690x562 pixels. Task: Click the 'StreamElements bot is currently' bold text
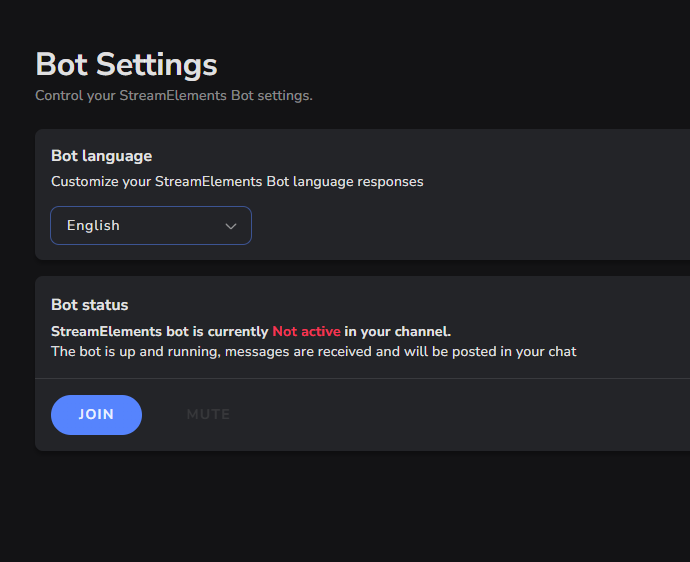tap(160, 331)
